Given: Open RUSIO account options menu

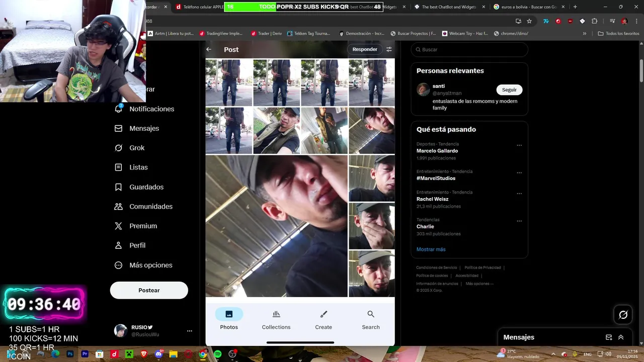Looking at the screenshot, I should 190,331.
